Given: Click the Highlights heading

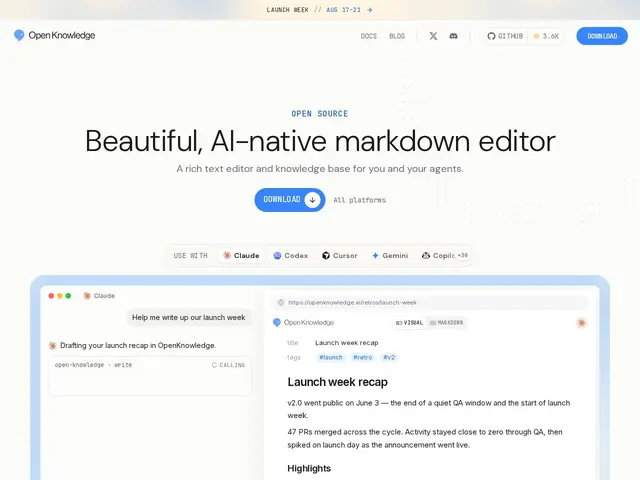Looking at the screenshot, I should (x=309, y=469).
